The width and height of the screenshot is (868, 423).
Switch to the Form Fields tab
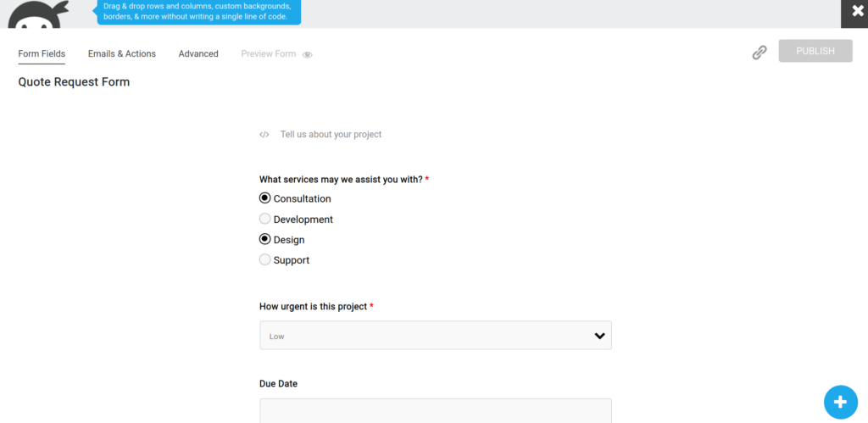42,53
